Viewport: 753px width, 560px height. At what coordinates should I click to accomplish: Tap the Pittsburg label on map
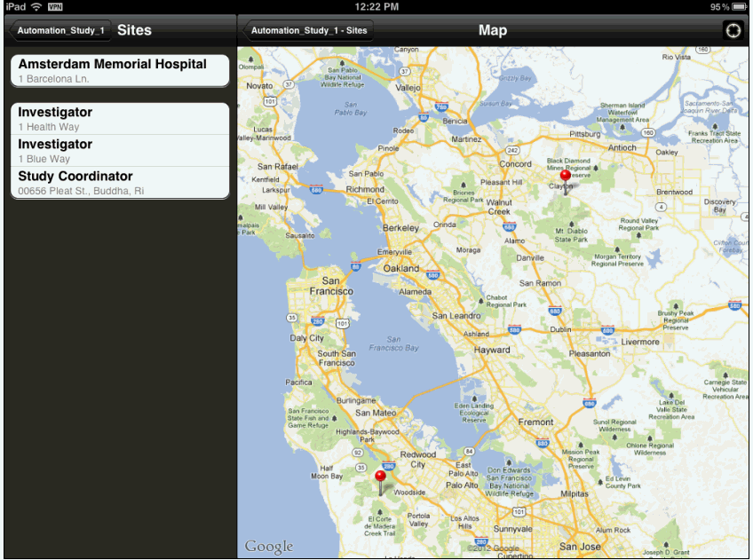[585, 134]
